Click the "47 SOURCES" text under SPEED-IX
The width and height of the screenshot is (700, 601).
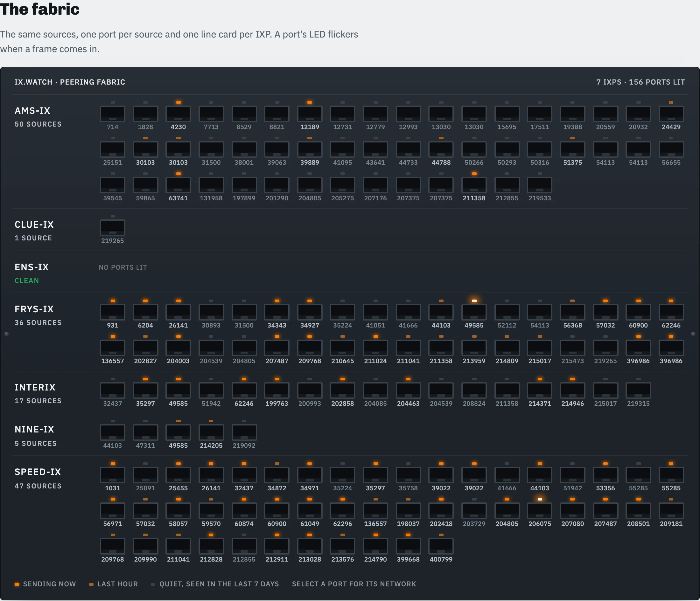tap(38, 486)
